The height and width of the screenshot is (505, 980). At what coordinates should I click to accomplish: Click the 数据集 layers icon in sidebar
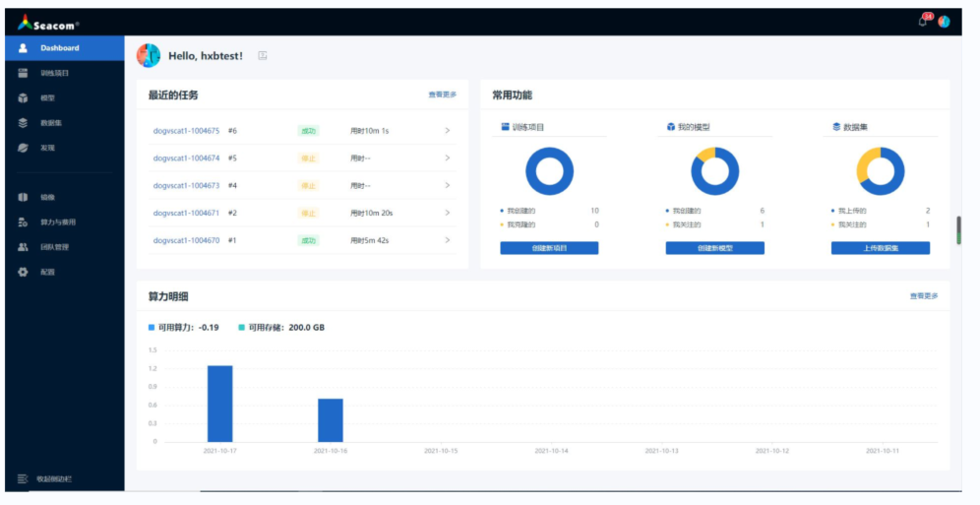[23, 123]
